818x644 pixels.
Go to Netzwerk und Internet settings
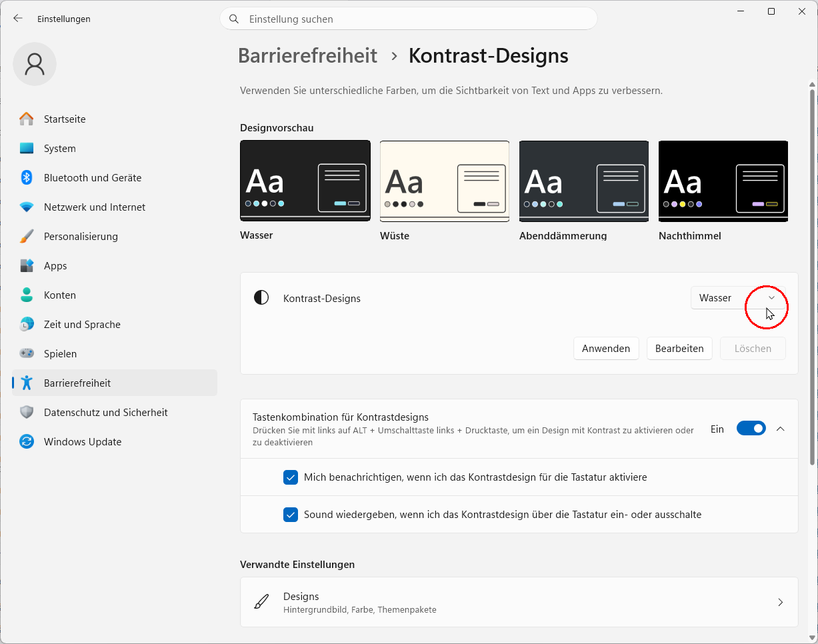tap(115, 207)
